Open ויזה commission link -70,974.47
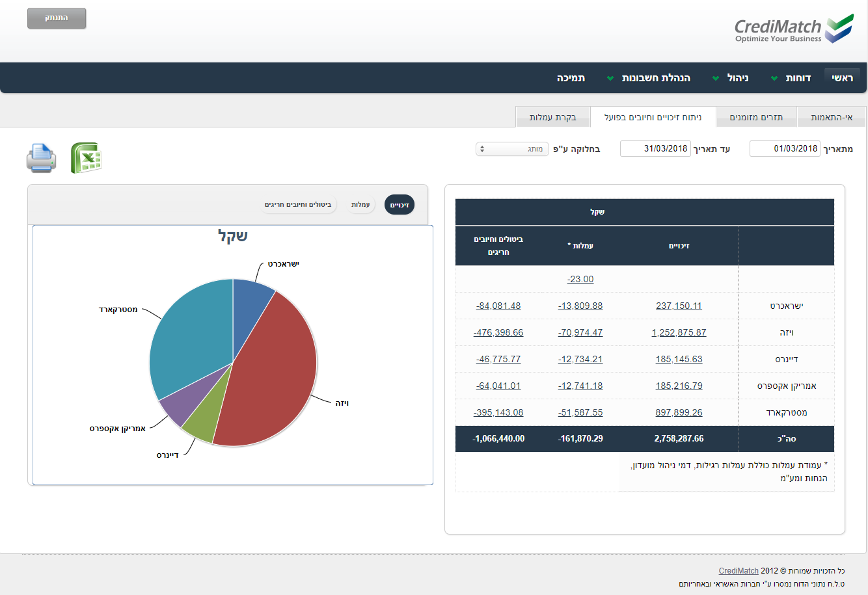The image size is (868, 595). [x=580, y=332]
